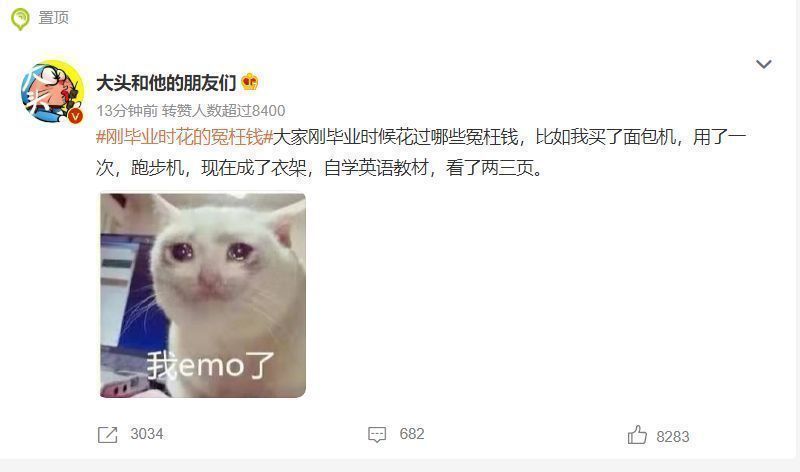Click the 我emo了 caption on meme
The image size is (800, 472).
[x=211, y=365]
